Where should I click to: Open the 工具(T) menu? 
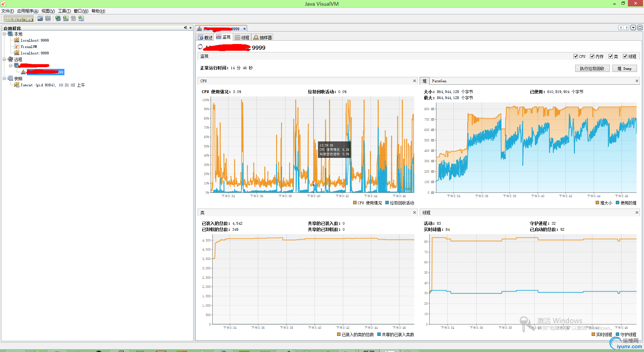(64, 11)
